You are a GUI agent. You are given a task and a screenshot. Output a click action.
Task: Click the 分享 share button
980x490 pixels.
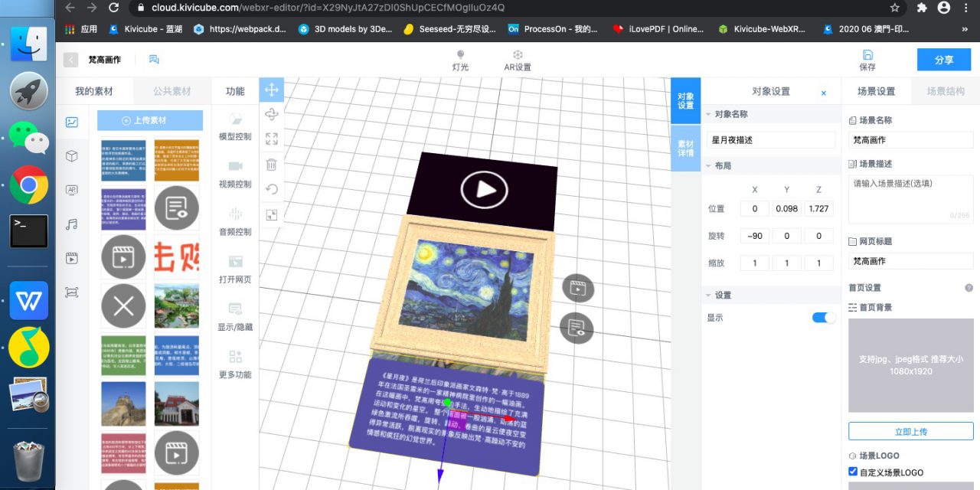click(944, 60)
